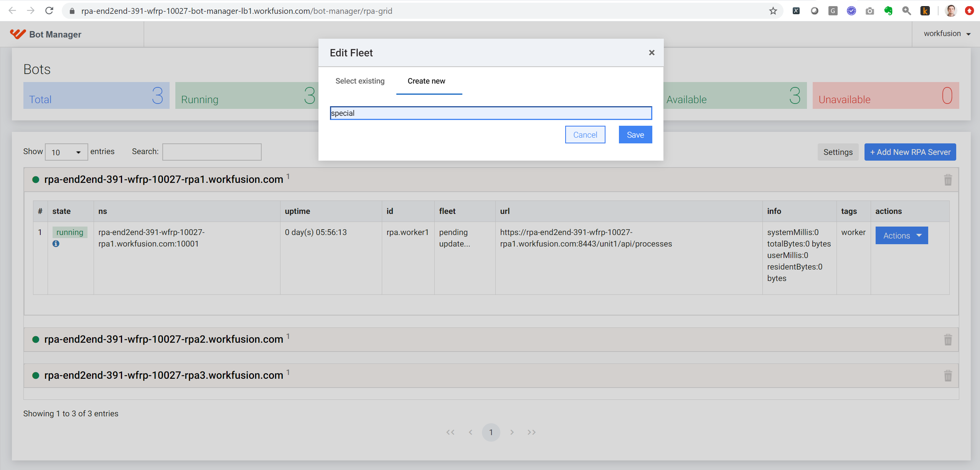Expand the rpa3.workfusion.com server row
This screenshot has height=470, width=980.
pos(491,375)
